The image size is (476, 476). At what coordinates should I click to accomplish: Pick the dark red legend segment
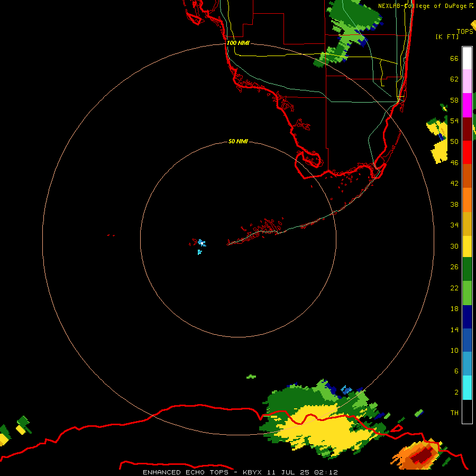click(x=467, y=129)
